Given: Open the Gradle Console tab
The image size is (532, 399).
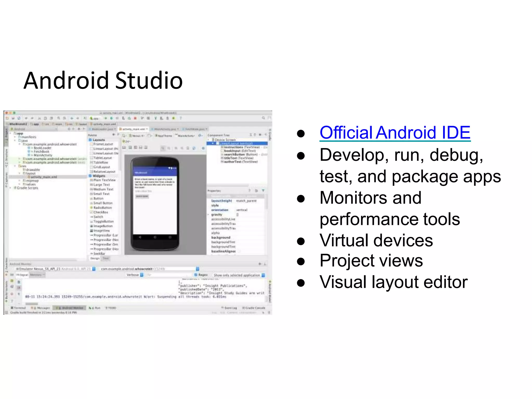Looking at the screenshot, I should (254, 308).
